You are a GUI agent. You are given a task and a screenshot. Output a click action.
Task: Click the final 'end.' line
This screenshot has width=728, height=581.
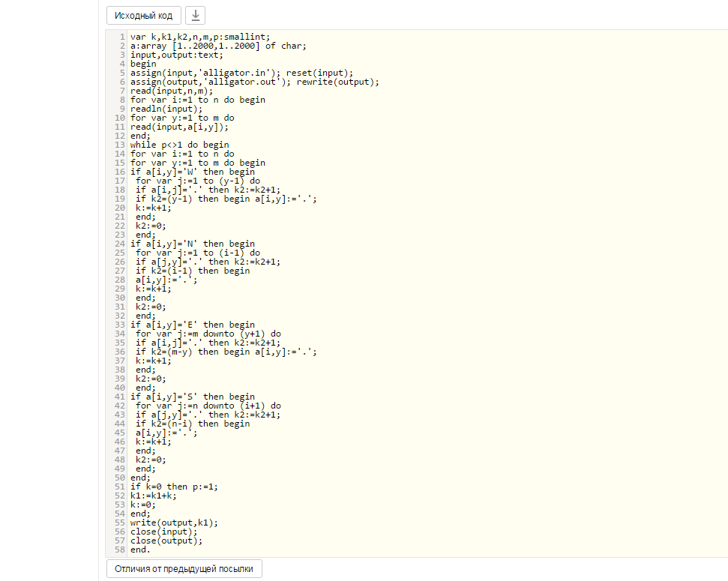coord(140,550)
